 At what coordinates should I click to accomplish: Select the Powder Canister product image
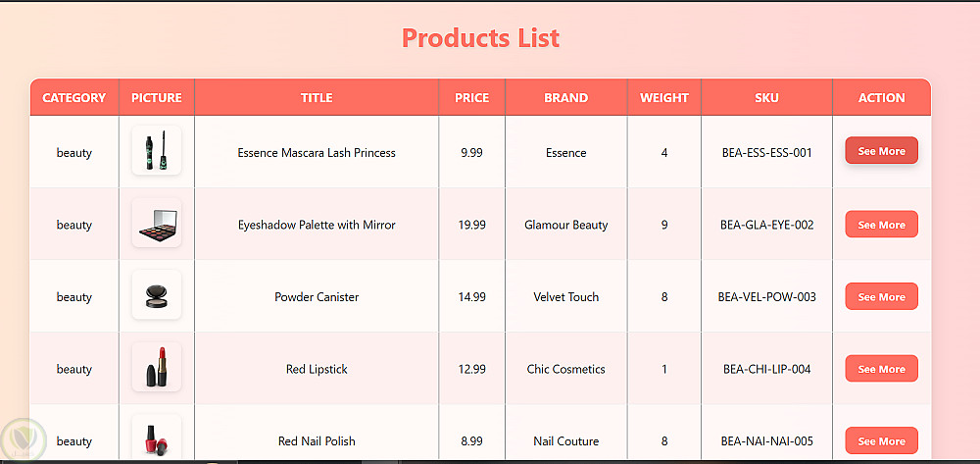click(157, 296)
